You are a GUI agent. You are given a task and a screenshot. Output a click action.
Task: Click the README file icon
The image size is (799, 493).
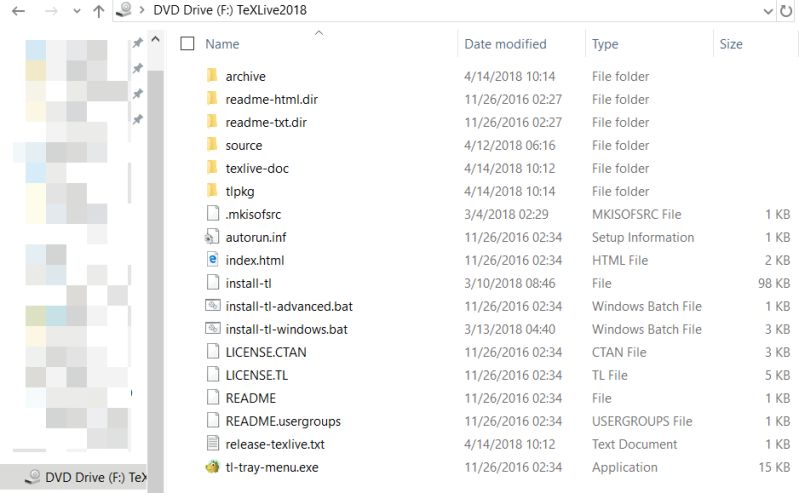point(212,397)
